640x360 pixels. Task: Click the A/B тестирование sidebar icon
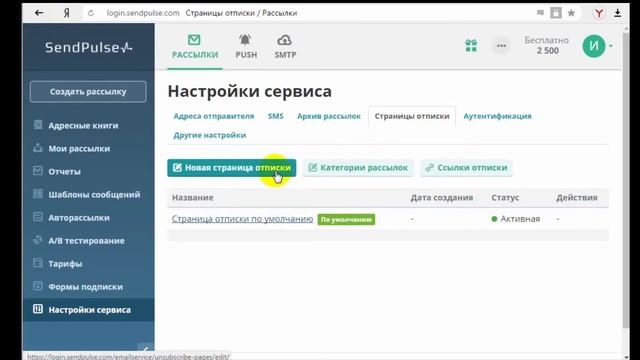[38, 240]
